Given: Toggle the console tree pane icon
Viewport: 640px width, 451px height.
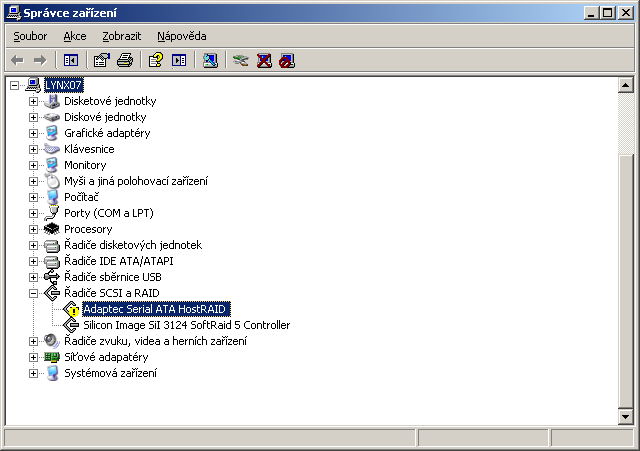Looking at the screenshot, I should 71,61.
